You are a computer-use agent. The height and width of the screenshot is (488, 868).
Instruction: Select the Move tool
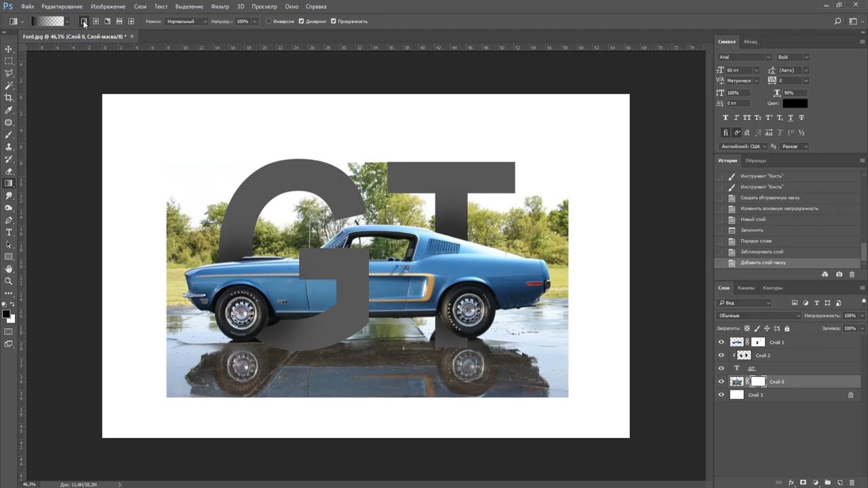9,49
